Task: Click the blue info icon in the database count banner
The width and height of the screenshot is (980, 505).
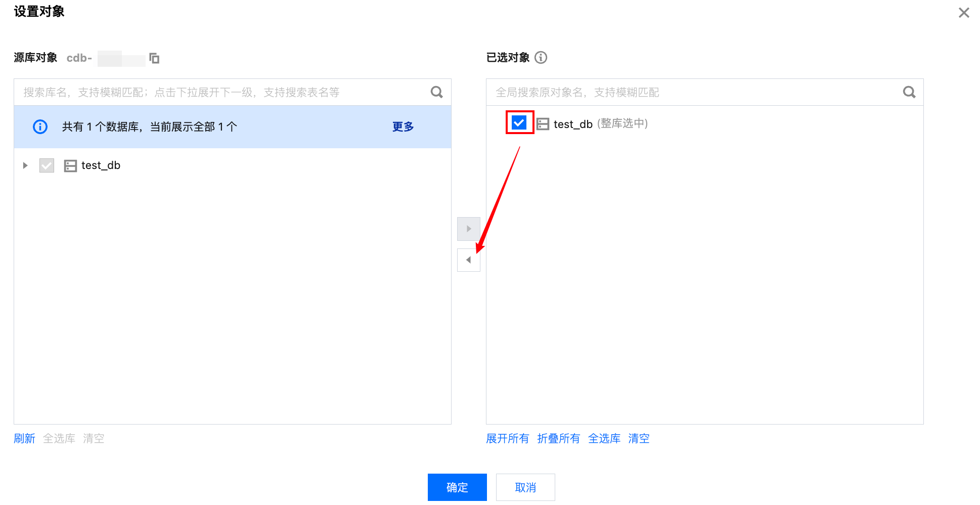Action: point(40,127)
